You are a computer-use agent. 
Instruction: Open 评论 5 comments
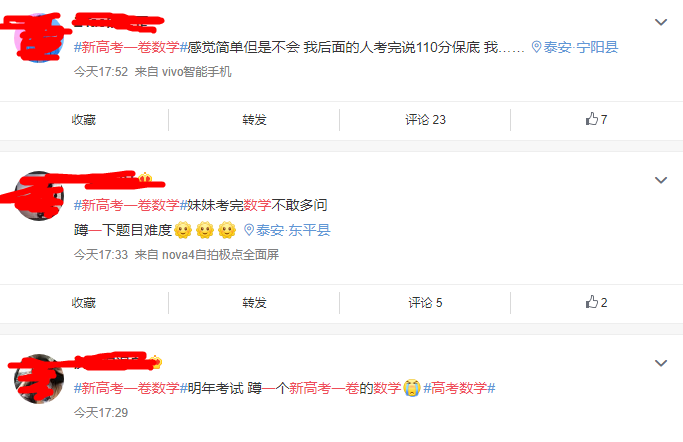[426, 303]
